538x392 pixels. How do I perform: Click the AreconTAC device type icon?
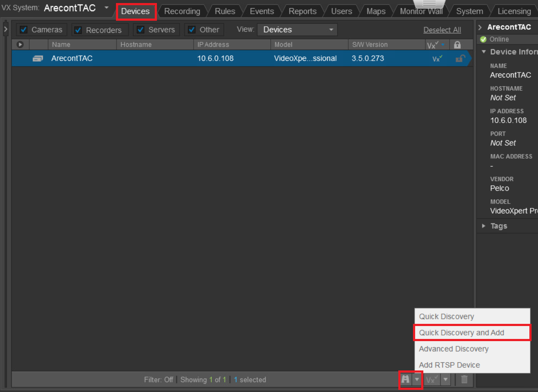coord(38,58)
